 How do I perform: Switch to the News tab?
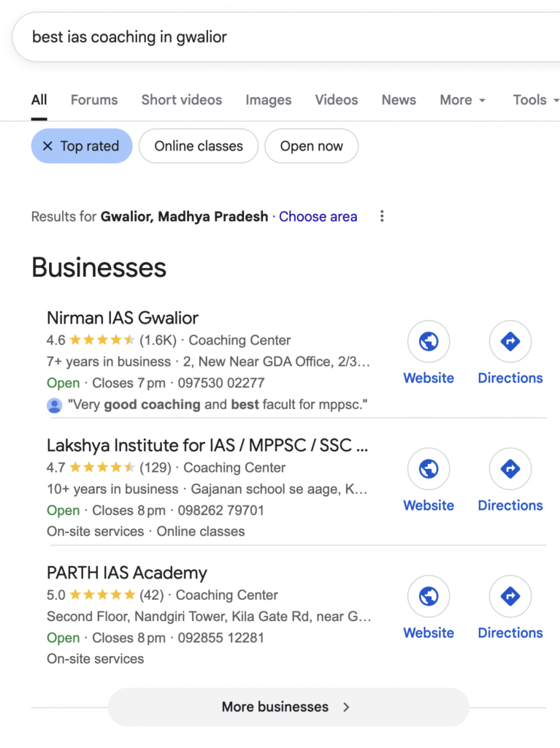(399, 100)
